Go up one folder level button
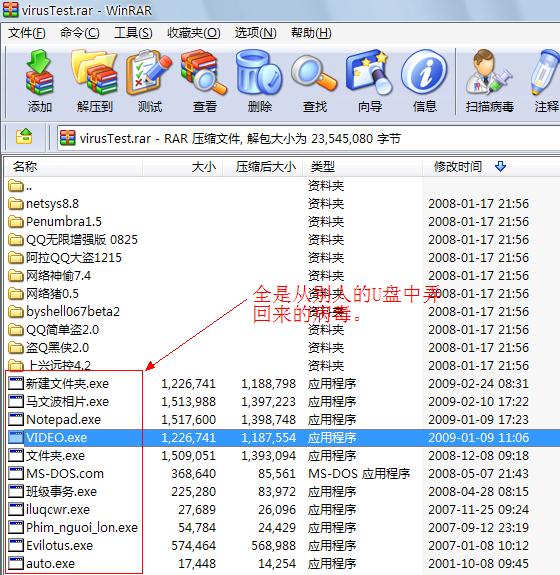 coord(24,137)
